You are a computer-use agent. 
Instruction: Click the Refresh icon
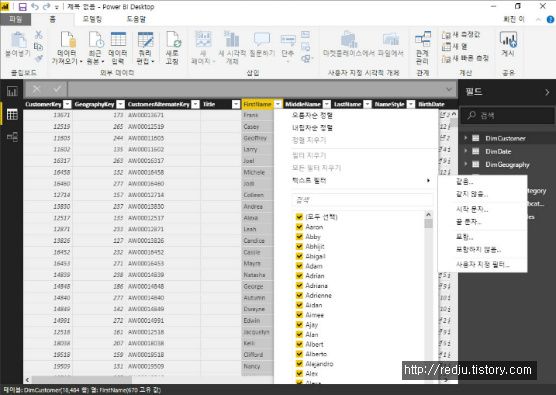tap(174, 39)
